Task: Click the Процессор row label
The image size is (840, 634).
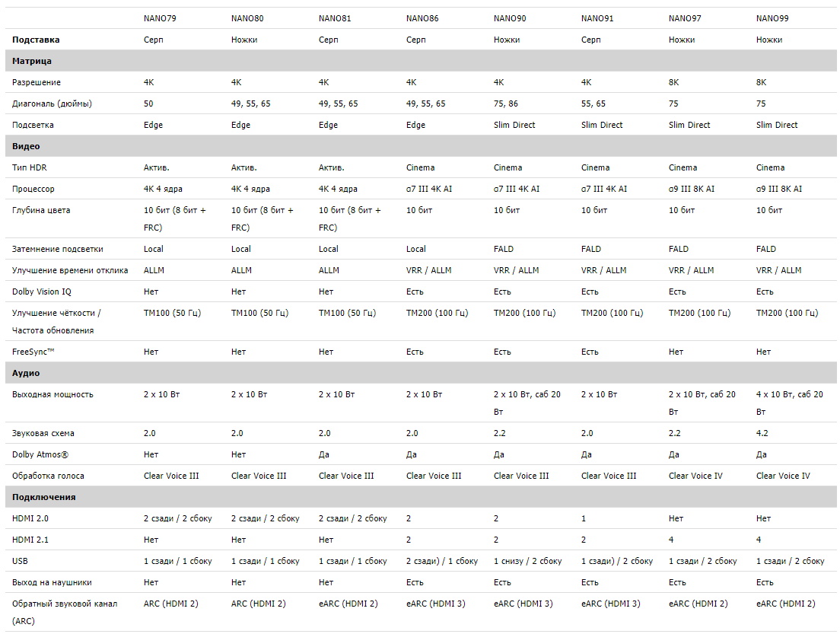Action: (33, 189)
